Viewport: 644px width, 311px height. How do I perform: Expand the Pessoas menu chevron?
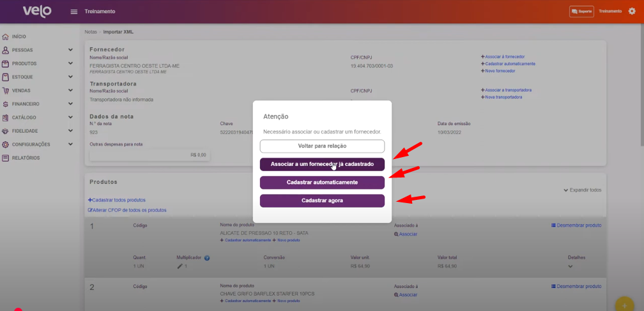point(70,50)
